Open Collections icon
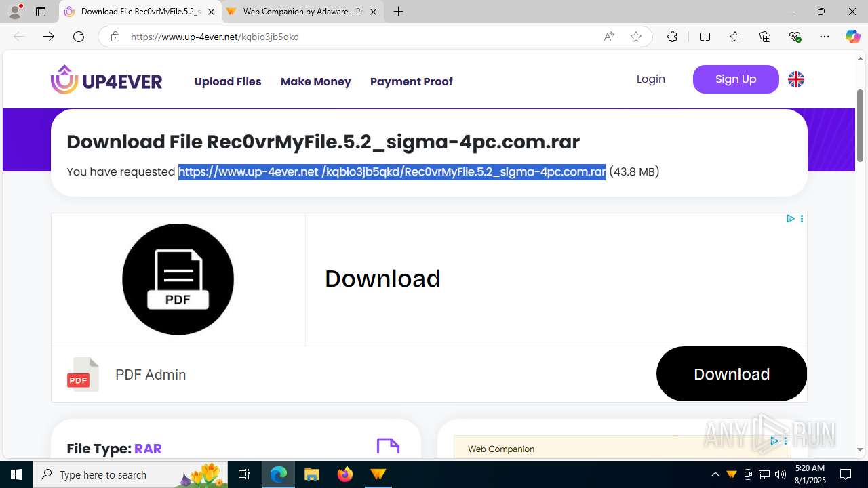868x488 pixels. coord(765,37)
